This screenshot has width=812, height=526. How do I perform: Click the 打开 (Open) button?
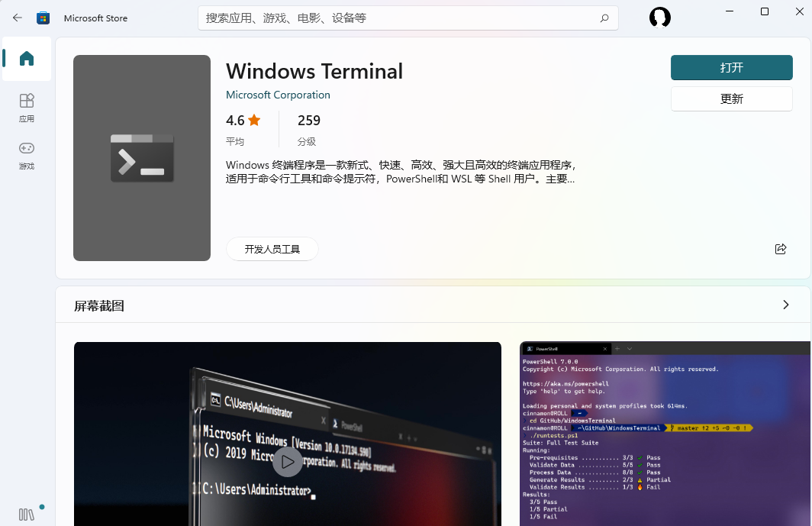pos(731,67)
